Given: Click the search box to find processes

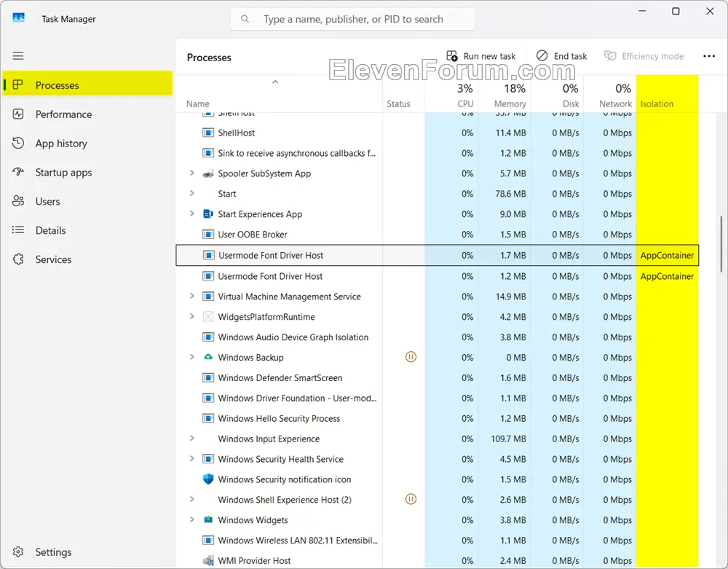Looking at the screenshot, I should point(352,19).
